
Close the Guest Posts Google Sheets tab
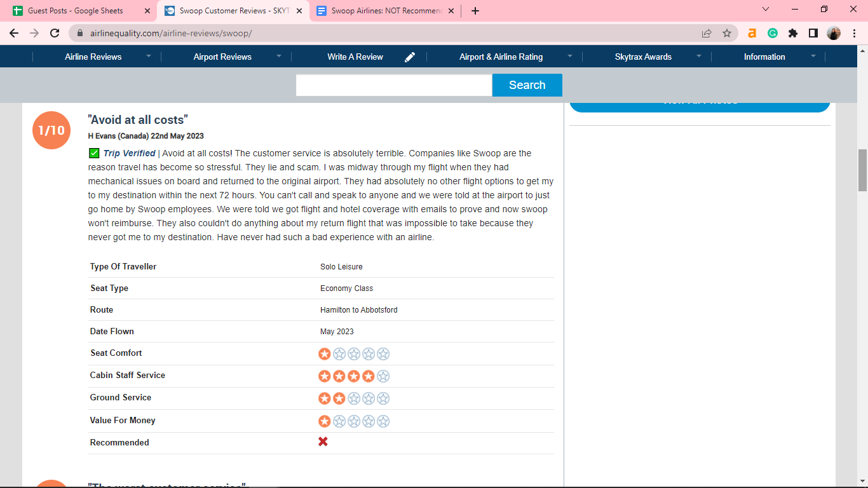[x=147, y=11]
